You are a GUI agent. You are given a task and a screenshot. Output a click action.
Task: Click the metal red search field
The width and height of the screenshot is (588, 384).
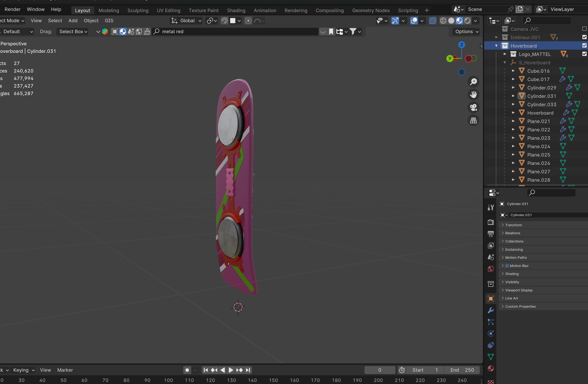pyautogui.click(x=235, y=32)
